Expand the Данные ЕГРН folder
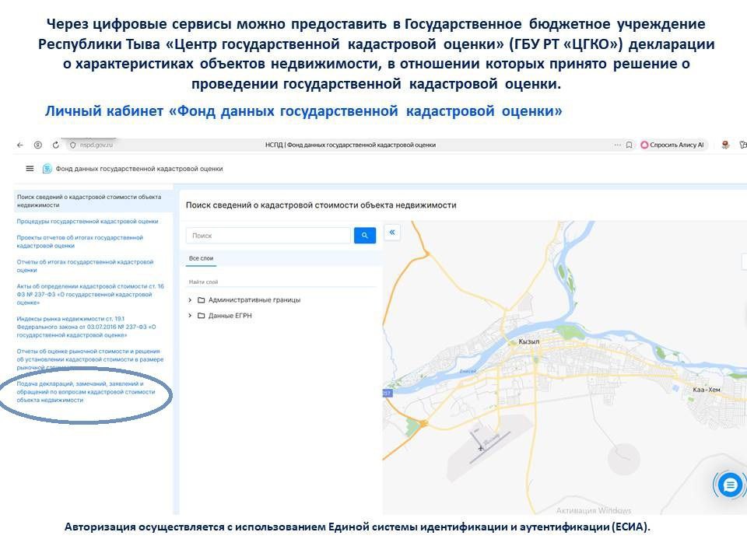Screen dimensions: 747x560 click(191, 316)
